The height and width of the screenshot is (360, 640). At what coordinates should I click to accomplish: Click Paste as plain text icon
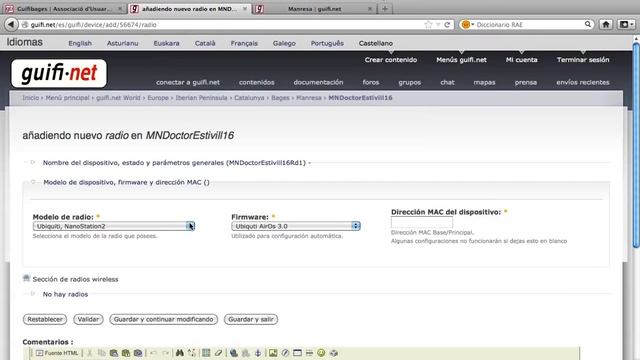tap(126, 353)
